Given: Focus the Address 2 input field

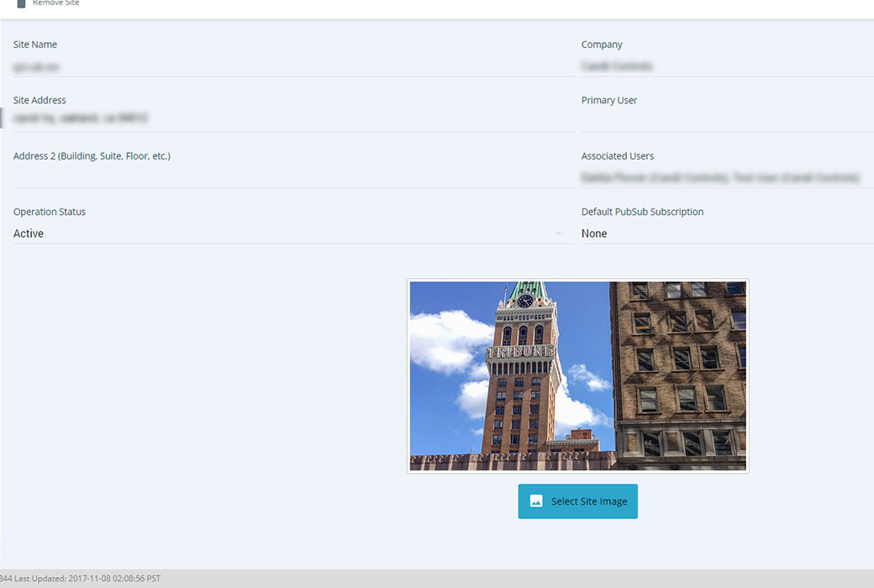Looking at the screenshot, I should pos(293,177).
